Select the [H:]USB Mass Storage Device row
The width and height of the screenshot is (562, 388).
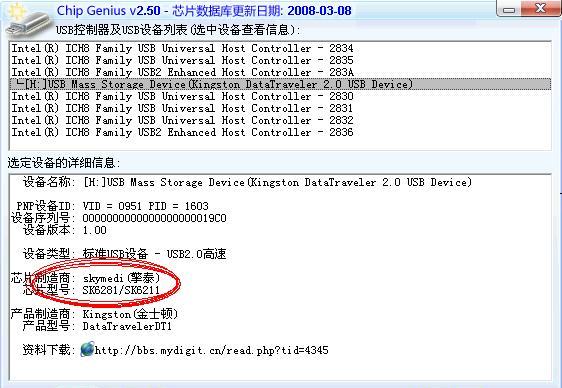(280, 84)
